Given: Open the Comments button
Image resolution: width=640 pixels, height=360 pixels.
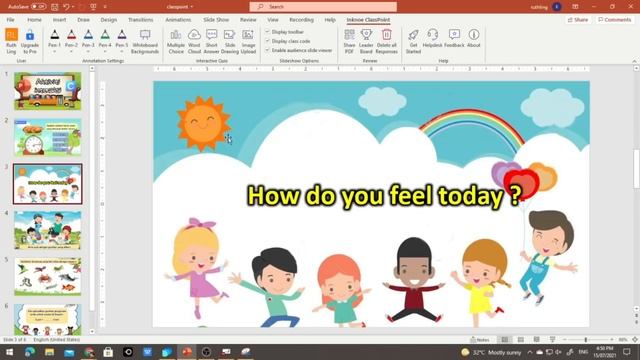Looking at the screenshot, I should (x=615, y=20).
